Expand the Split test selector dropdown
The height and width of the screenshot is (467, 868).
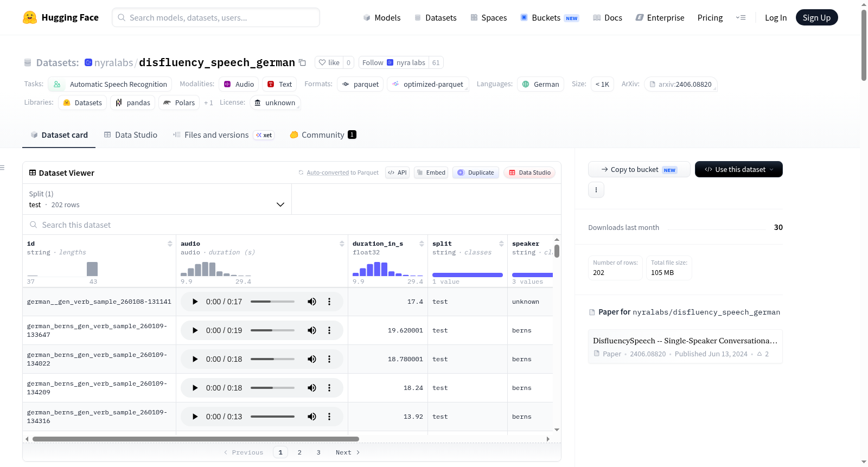(157, 199)
